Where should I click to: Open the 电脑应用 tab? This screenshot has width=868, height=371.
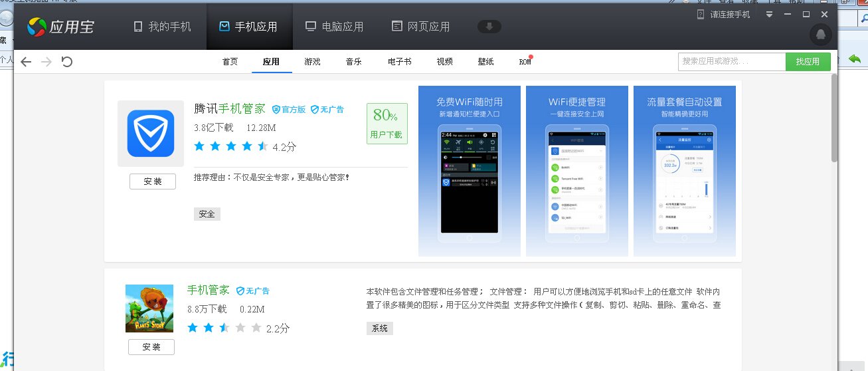(x=334, y=27)
